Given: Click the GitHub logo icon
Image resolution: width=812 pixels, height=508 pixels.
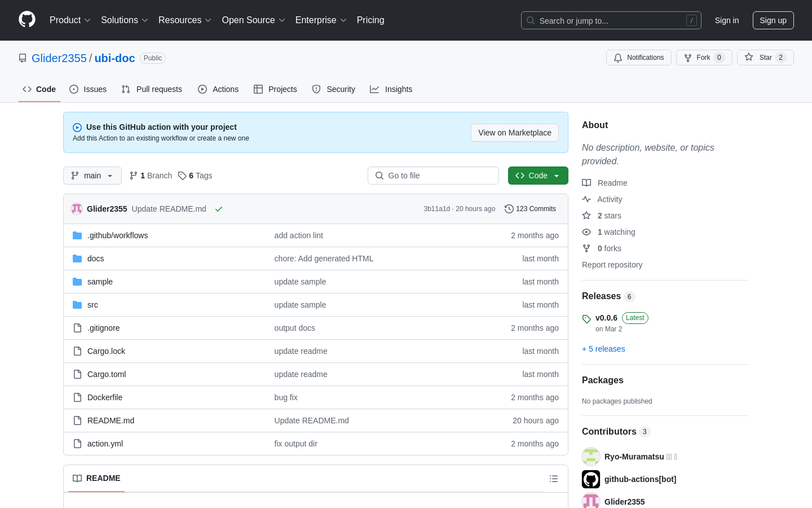Looking at the screenshot, I should coord(27,20).
